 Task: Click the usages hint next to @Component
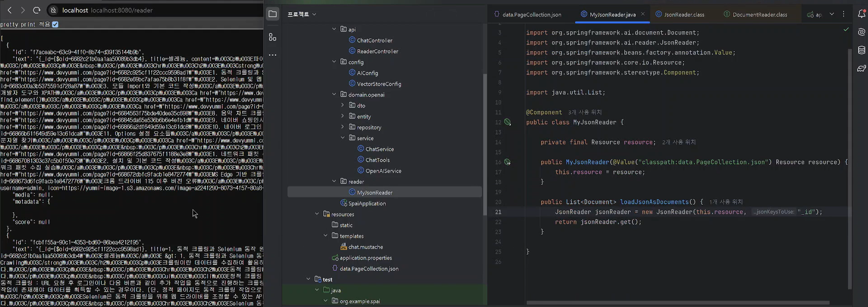585,112
